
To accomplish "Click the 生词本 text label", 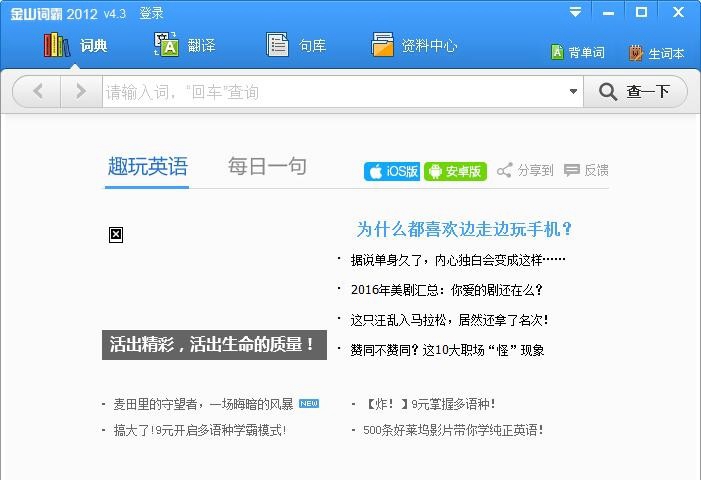I will [x=666, y=54].
